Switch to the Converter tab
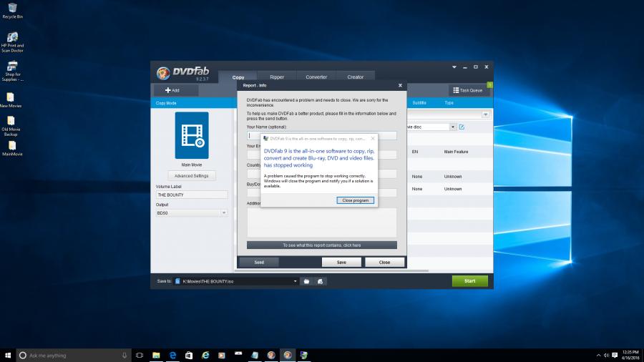 pos(316,77)
